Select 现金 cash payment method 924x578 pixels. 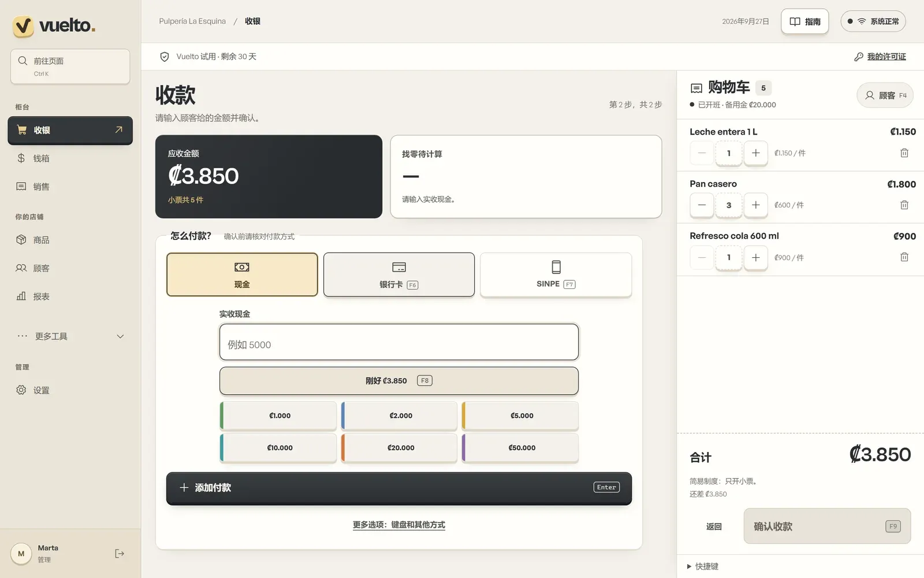(242, 275)
